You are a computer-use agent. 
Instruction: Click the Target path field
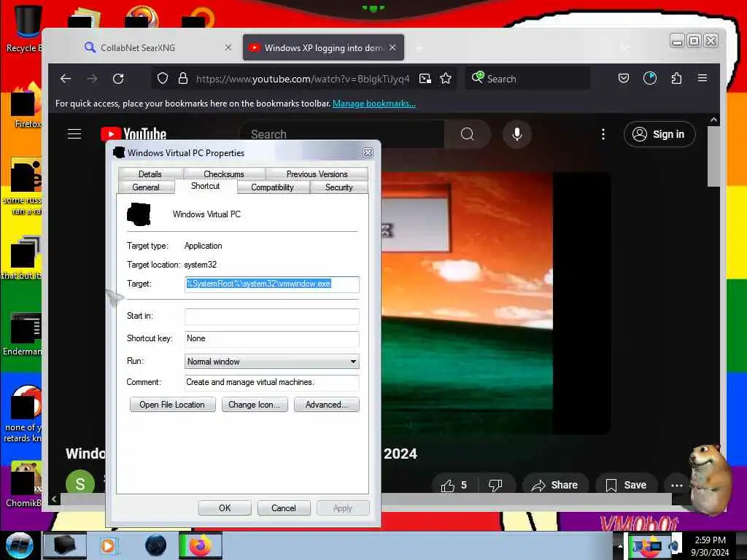tap(271, 284)
